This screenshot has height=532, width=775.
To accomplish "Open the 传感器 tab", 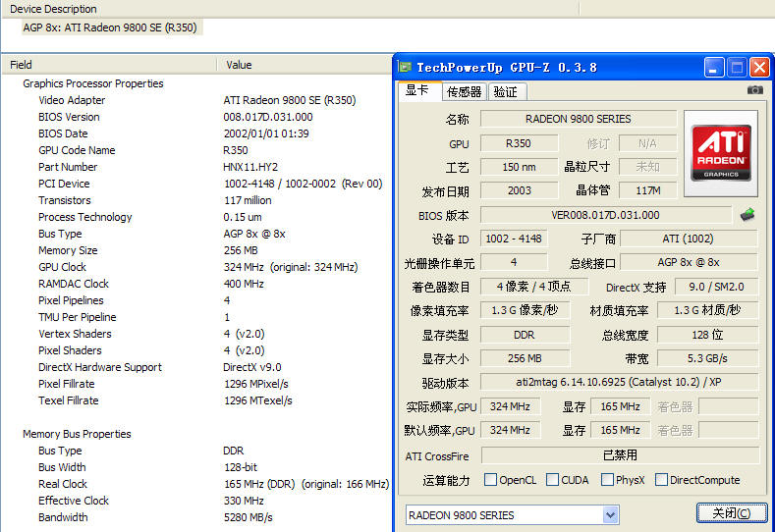I will point(464,92).
